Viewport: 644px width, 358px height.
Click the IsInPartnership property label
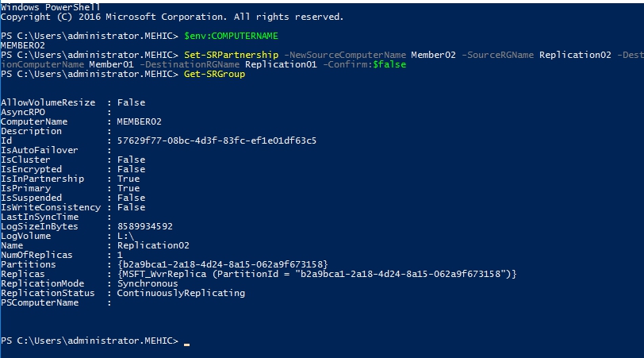point(36,179)
